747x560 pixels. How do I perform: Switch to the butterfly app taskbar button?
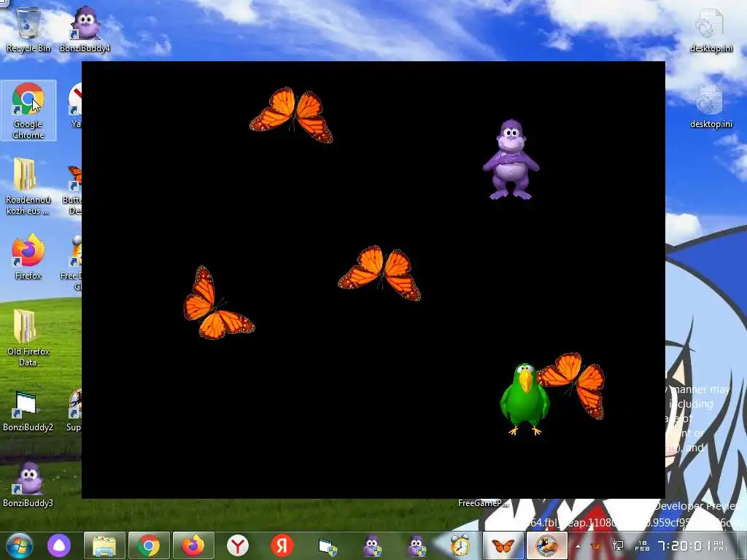tap(503, 545)
